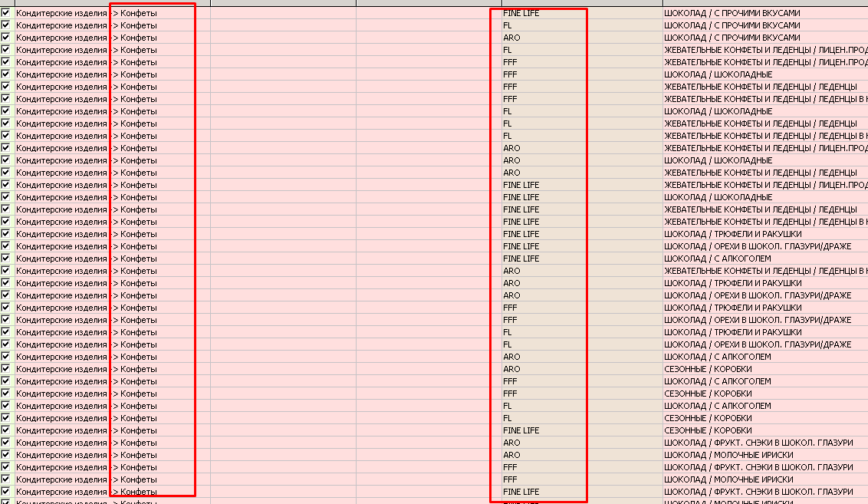Select FFF brand cell in 'ТРЮФЕЛИ И РАКУШКИ' row
Image resolution: width=868 pixels, height=504 pixels.
(x=582, y=308)
